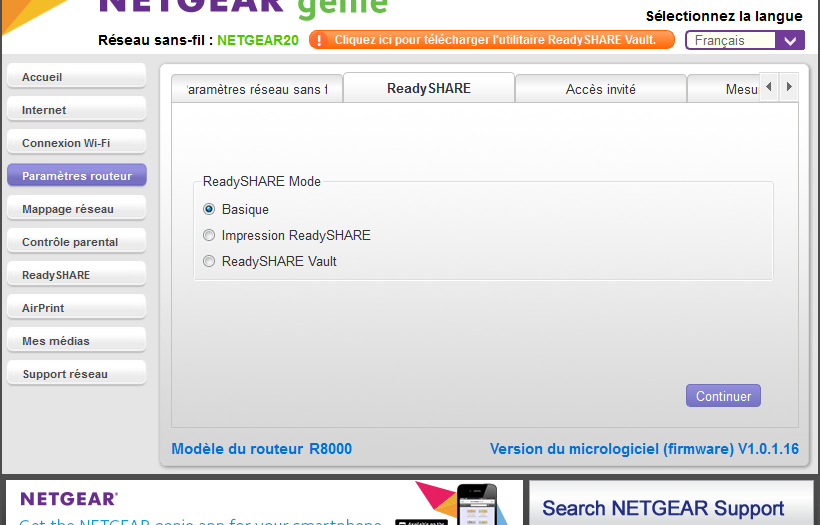Image resolution: width=820 pixels, height=525 pixels.
Task: Open AirPrint from the sidebar
Action: pyautogui.click(x=76, y=308)
